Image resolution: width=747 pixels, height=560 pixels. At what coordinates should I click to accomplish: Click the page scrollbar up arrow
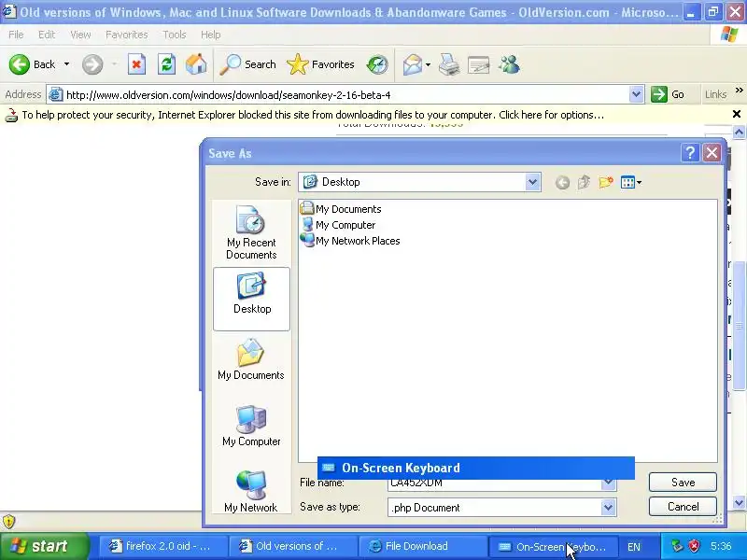click(x=739, y=132)
